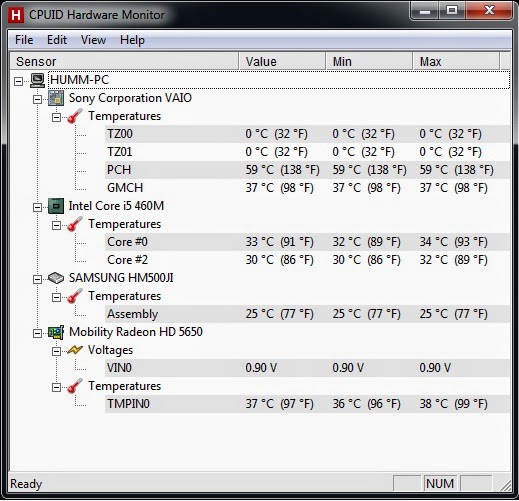Select the PCH sensor row

point(307,170)
